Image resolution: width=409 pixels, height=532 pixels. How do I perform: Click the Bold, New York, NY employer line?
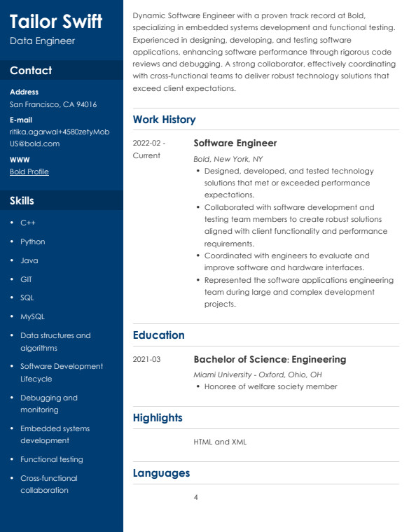228,159
